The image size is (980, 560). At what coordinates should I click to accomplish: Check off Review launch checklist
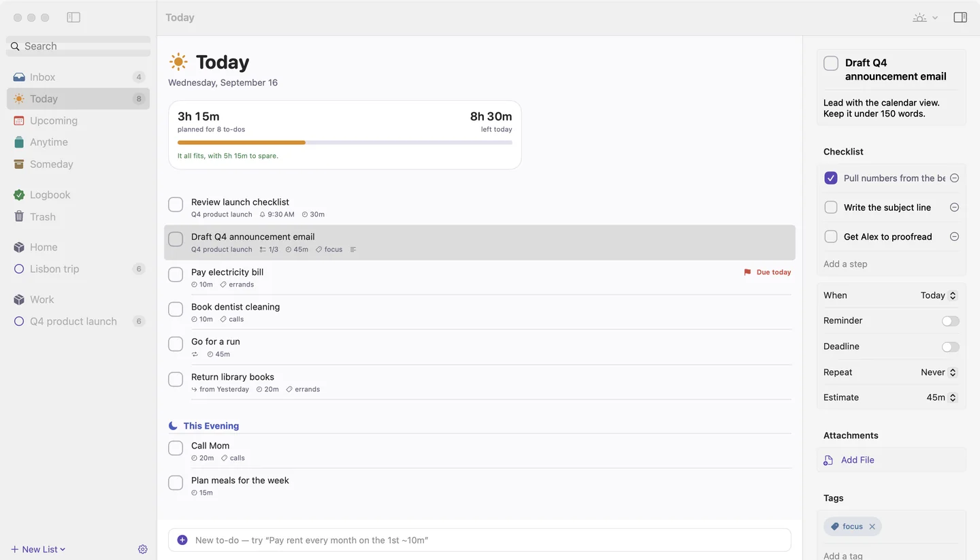click(x=176, y=204)
